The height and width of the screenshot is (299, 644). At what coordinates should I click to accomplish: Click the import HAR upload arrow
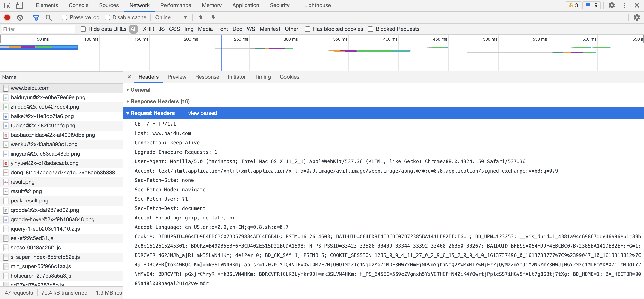click(201, 17)
